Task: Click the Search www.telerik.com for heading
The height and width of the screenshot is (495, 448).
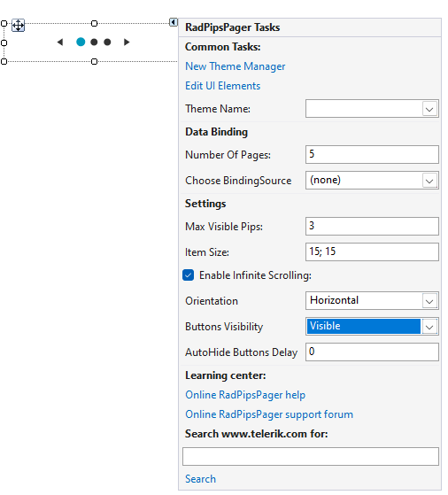Action: [257, 434]
